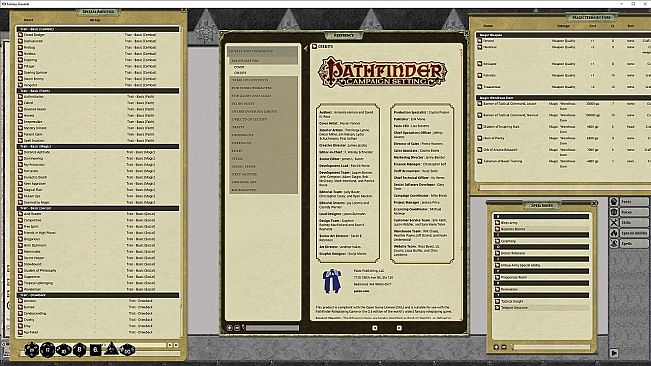
Task: Roll the percentile die
Action: click(x=127, y=350)
